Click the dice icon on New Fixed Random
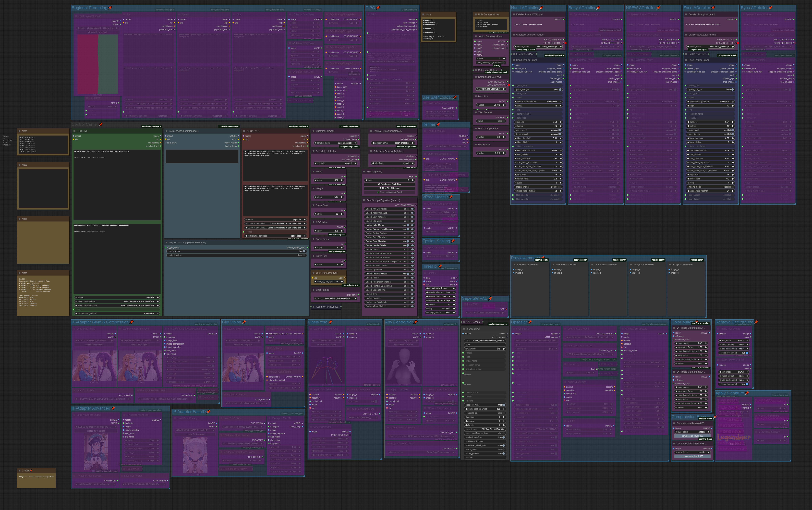Screen dimensions: 812x510 tap(380, 188)
